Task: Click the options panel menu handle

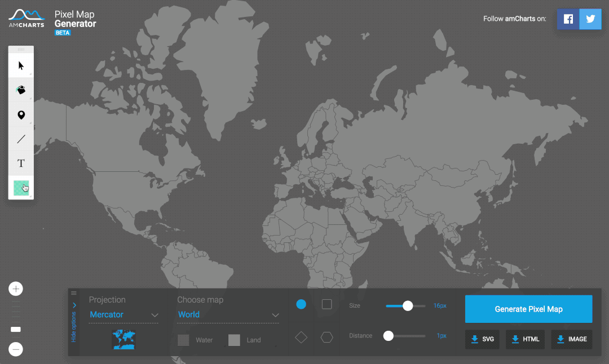Action: pos(74,293)
